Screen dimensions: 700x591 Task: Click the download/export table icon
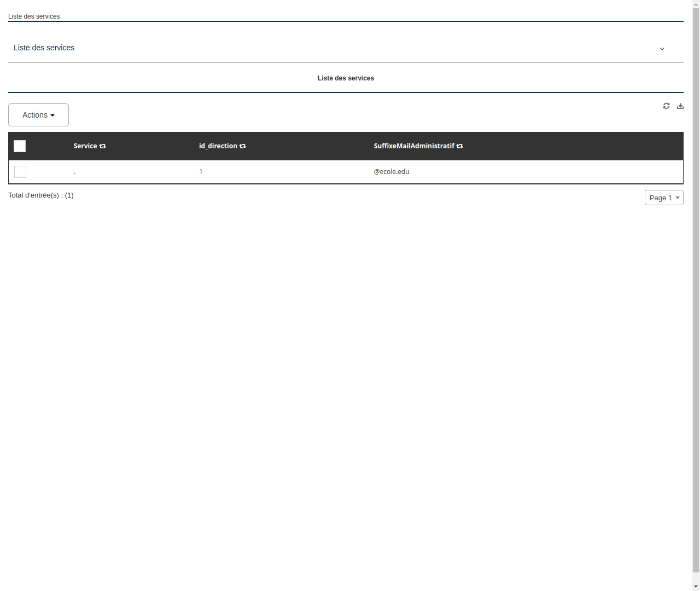point(680,106)
